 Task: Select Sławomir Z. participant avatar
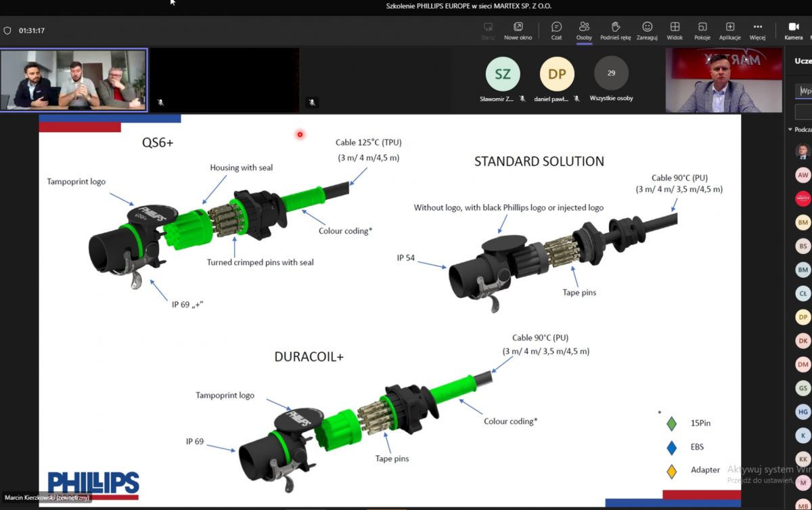[503, 74]
